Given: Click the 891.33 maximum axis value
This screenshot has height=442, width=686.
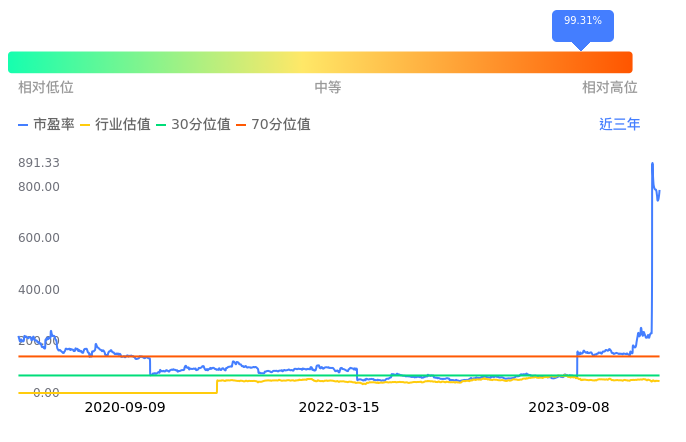Looking at the screenshot, I should (39, 163).
